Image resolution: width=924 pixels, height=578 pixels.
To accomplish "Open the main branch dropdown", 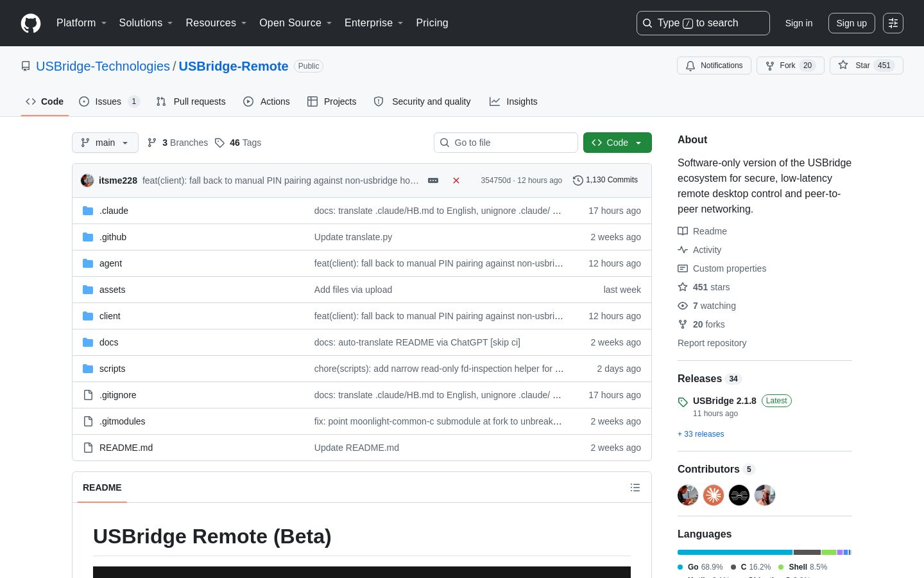I will 105,143.
